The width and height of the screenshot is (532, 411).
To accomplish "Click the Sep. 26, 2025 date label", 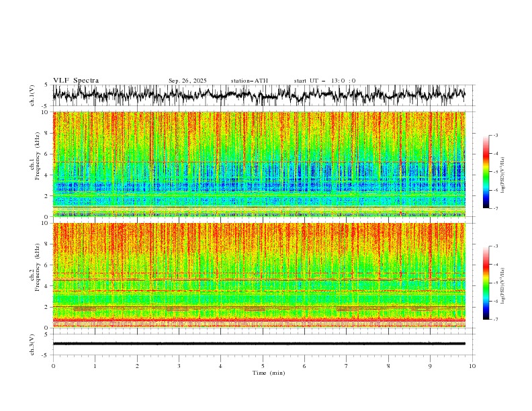I will tap(187, 81).
